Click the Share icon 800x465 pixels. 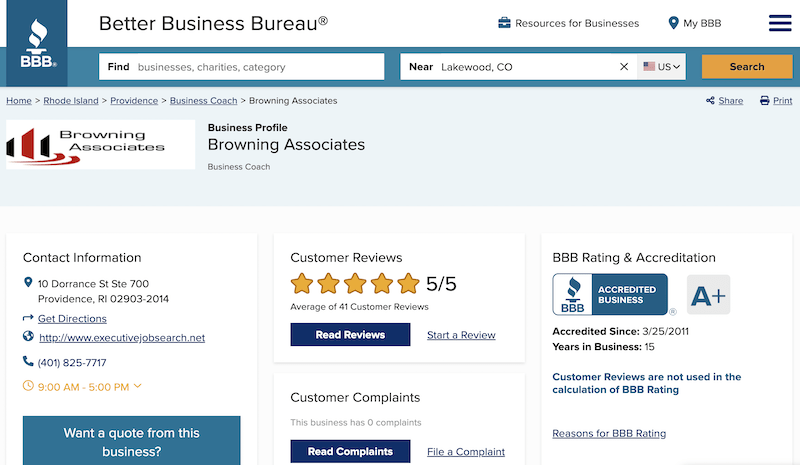[710, 101]
